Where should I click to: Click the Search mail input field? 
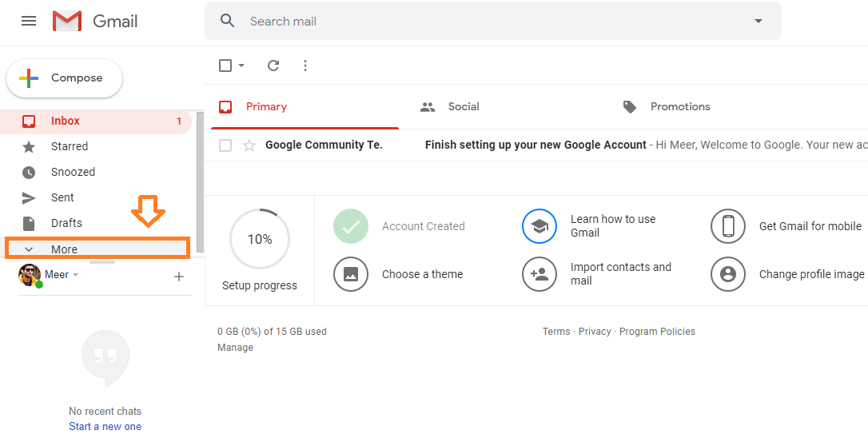pyautogui.click(x=492, y=21)
